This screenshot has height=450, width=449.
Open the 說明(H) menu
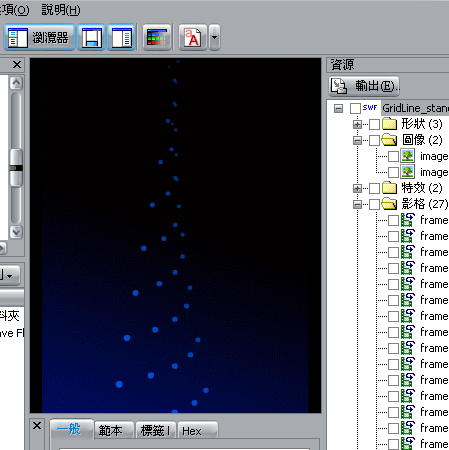61,10
